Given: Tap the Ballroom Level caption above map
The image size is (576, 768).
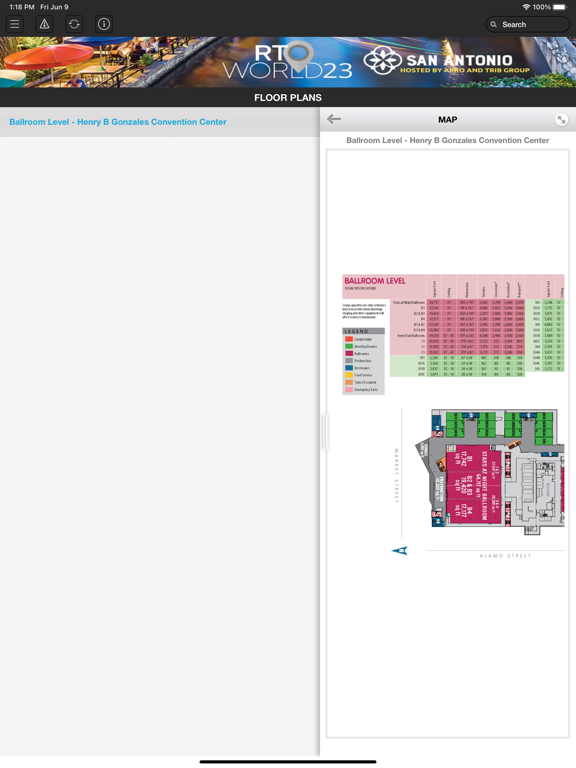Looking at the screenshot, I should click(x=448, y=140).
